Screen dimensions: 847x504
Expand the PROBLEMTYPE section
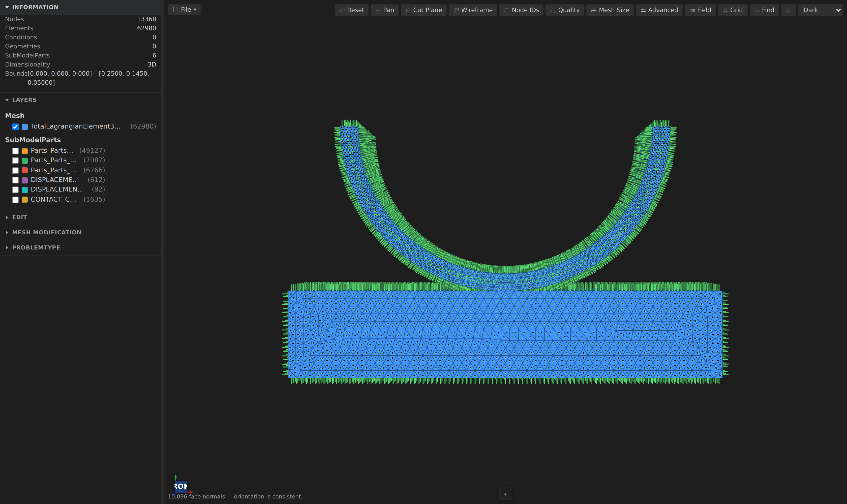click(x=80, y=247)
